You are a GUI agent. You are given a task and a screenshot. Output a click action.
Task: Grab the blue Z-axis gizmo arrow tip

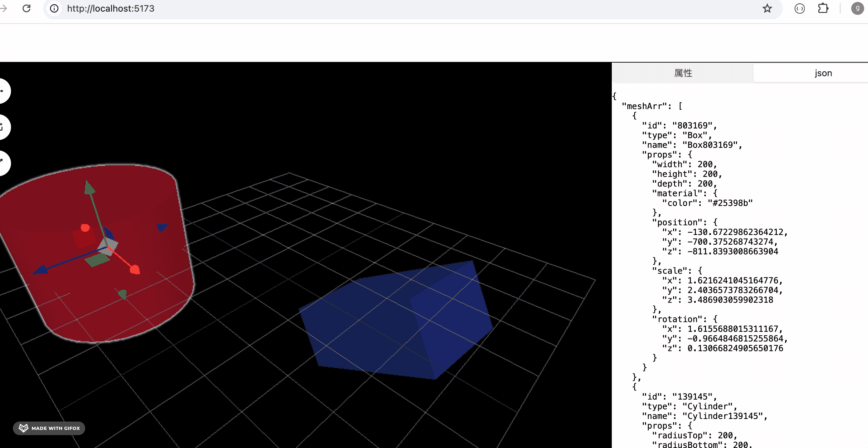(40, 270)
